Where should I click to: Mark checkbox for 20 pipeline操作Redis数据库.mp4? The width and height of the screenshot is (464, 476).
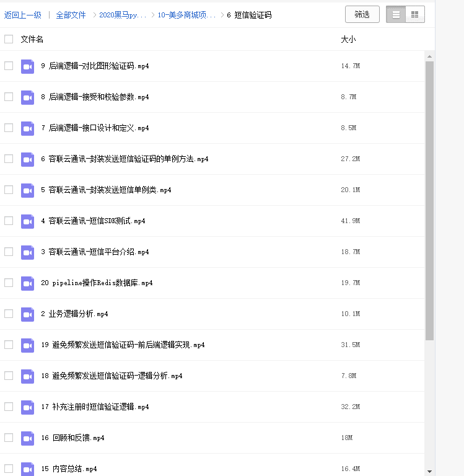tap(9, 283)
